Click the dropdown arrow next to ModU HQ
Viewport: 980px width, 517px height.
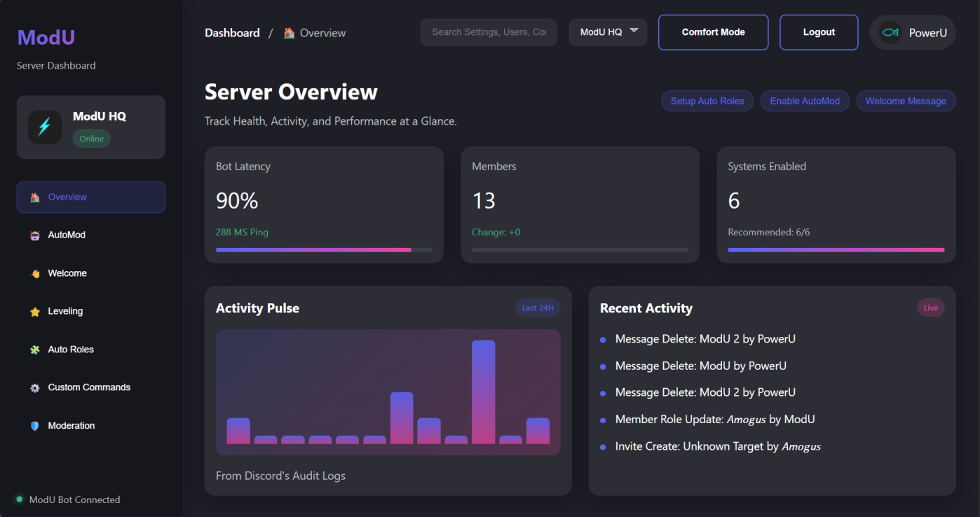[634, 31]
